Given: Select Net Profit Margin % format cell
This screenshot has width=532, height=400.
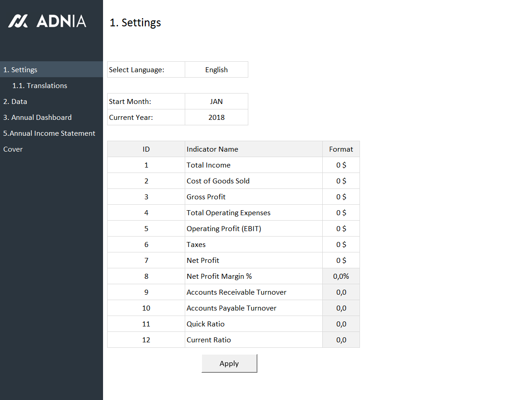Looking at the screenshot, I should (x=341, y=277).
